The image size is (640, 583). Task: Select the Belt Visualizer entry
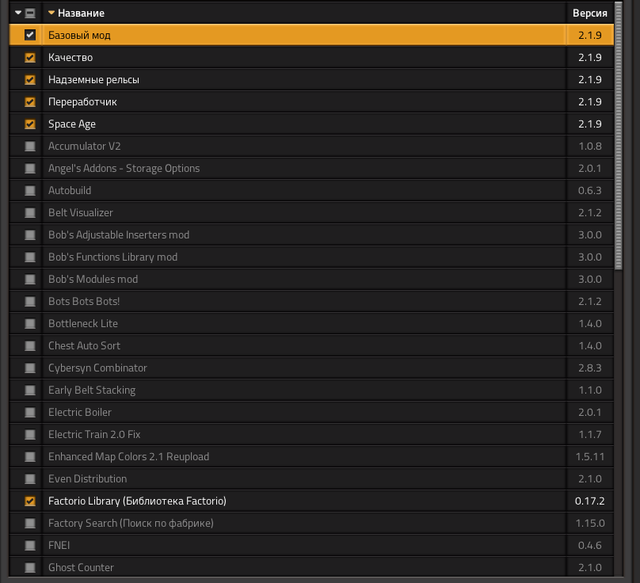click(x=80, y=213)
